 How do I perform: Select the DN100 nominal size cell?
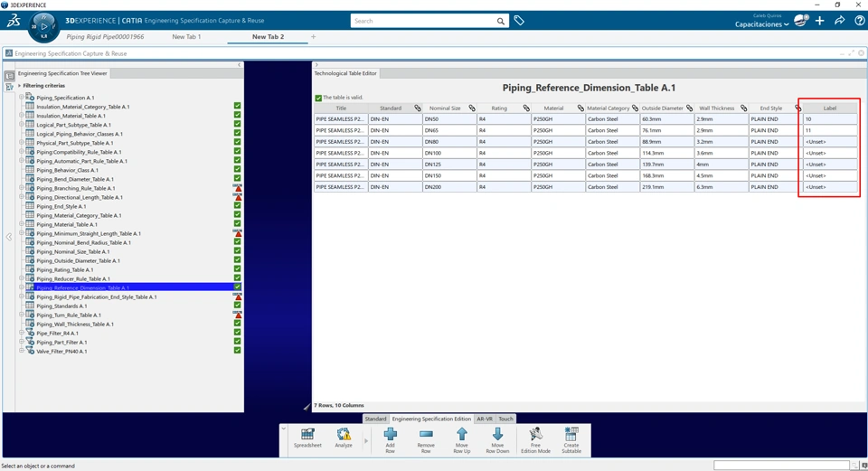tap(449, 153)
